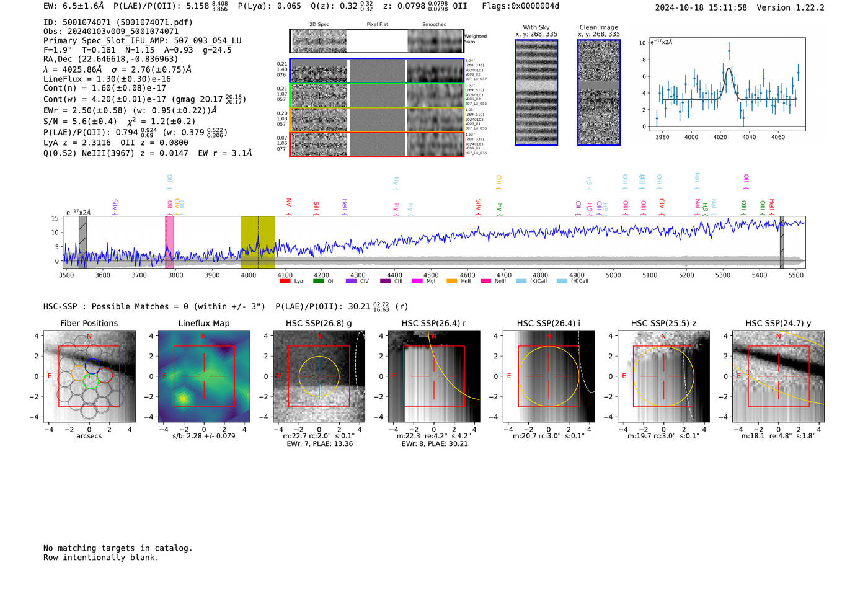Click the 'm:18.1 re:4.8" s:1.8"' caption
This screenshot has height=591, width=868.
[x=779, y=436]
